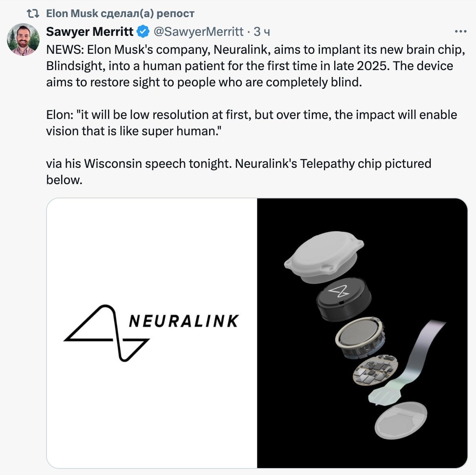Viewport: 476px width, 475px height.
Task: Open the Neuralink logo image on the white background
Action: (152, 333)
